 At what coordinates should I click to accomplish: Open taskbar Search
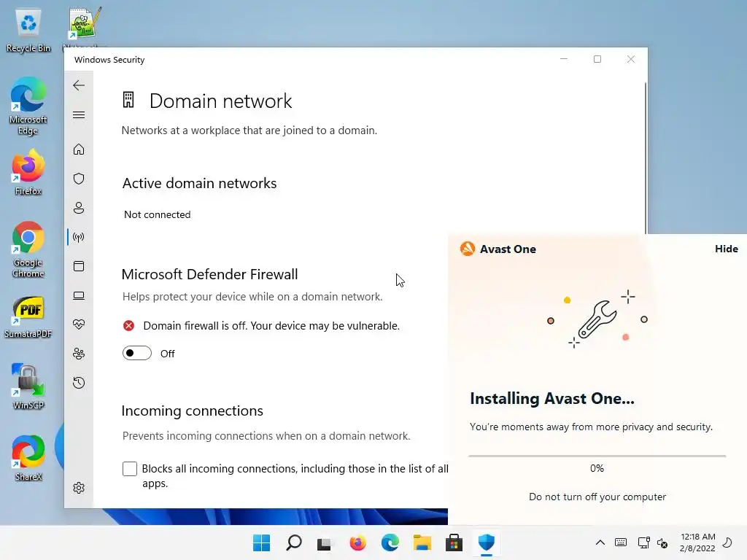[x=293, y=542]
